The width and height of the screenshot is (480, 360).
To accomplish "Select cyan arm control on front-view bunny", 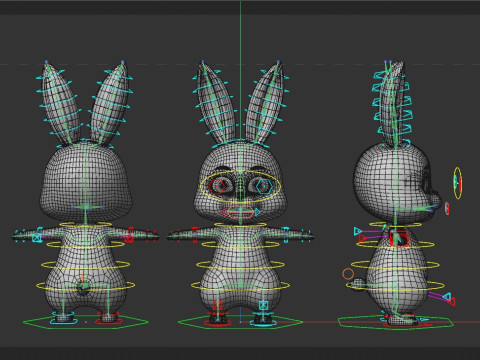I will (286, 234).
